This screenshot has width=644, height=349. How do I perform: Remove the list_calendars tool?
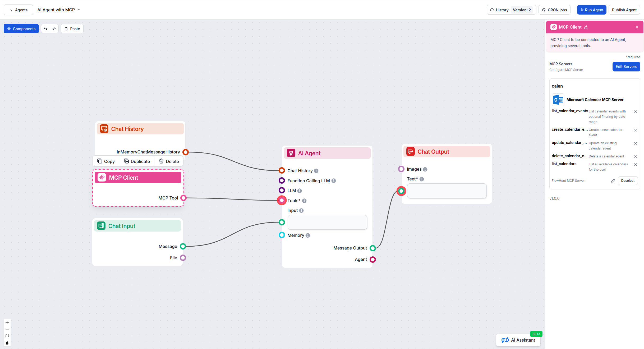636,165
